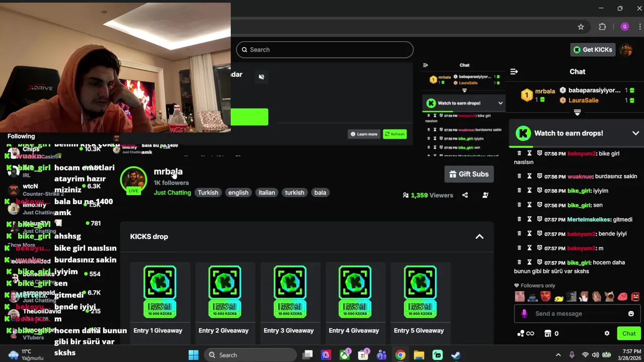644x362 pixels.
Task: Open the Mertelmskelkes username in chat
Action: (589, 220)
